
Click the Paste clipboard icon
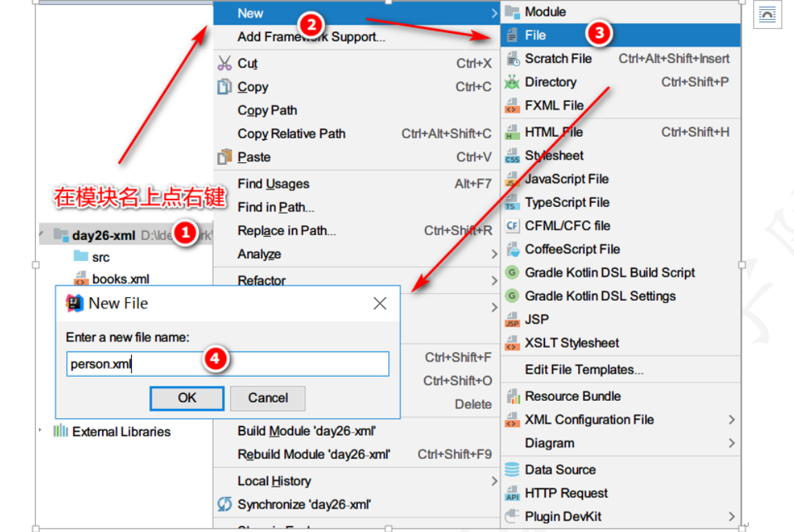pyautogui.click(x=224, y=157)
